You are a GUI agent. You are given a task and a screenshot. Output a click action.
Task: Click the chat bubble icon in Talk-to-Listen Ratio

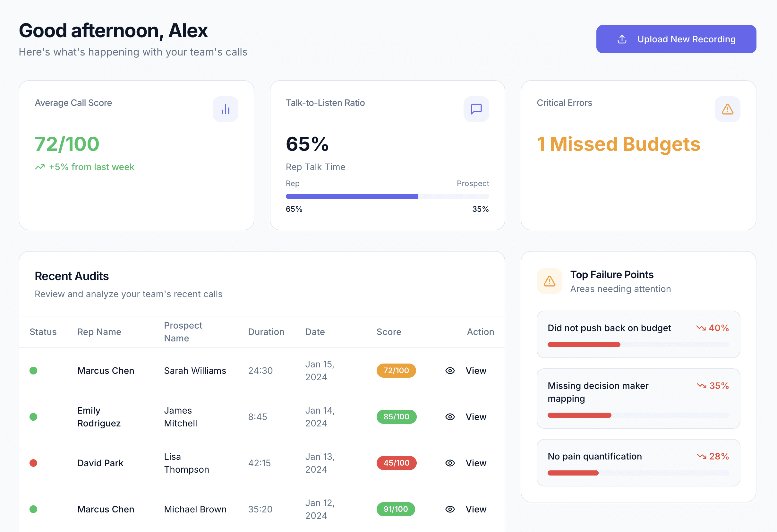click(476, 109)
